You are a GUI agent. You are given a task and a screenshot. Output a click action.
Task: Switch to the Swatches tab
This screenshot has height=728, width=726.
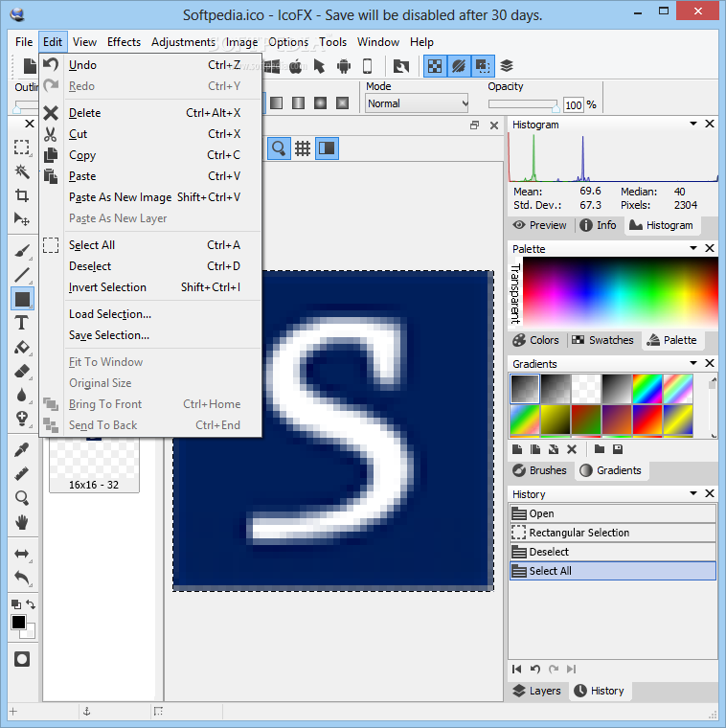[x=602, y=340]
